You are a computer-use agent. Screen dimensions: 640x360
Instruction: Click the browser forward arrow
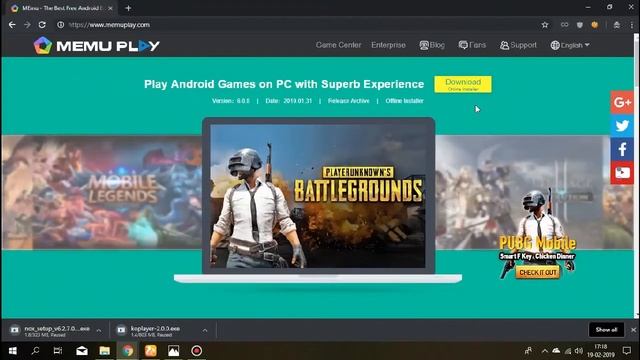point(27,25)
